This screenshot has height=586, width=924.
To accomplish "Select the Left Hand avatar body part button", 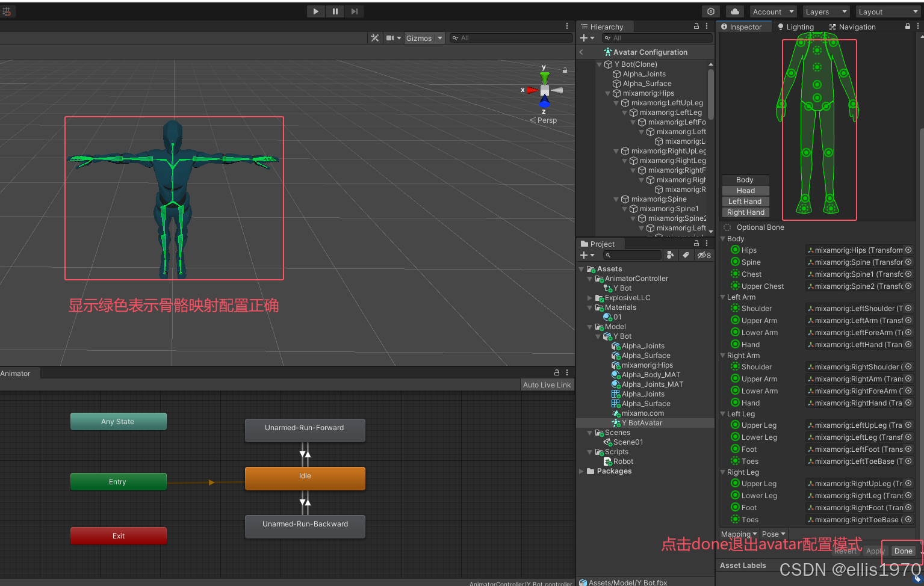I will (745, 201).
